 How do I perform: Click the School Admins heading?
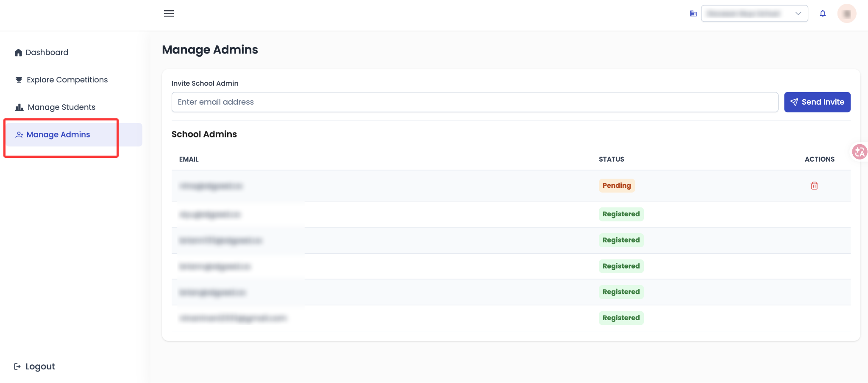[x=204, y=134]
